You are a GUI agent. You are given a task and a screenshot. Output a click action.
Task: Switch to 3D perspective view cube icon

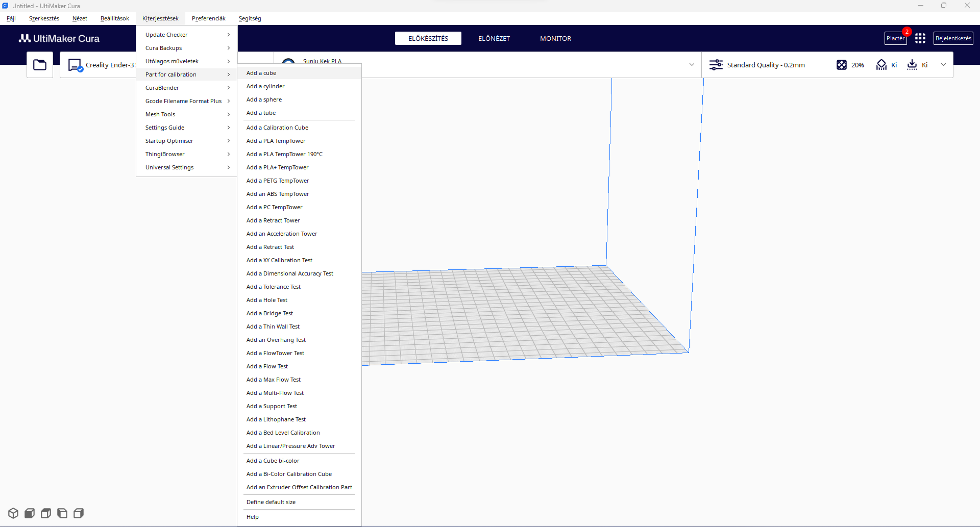click(13, 513)
